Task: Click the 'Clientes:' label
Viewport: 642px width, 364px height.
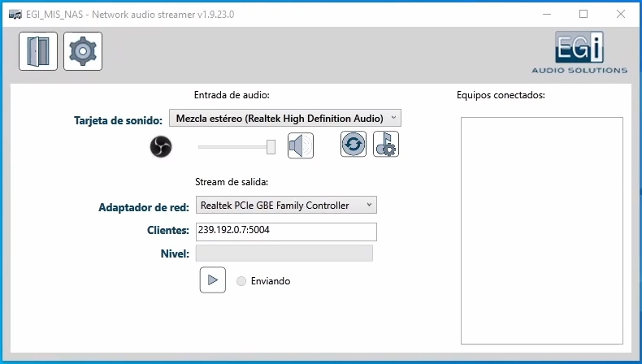Action: click(168, 230)
